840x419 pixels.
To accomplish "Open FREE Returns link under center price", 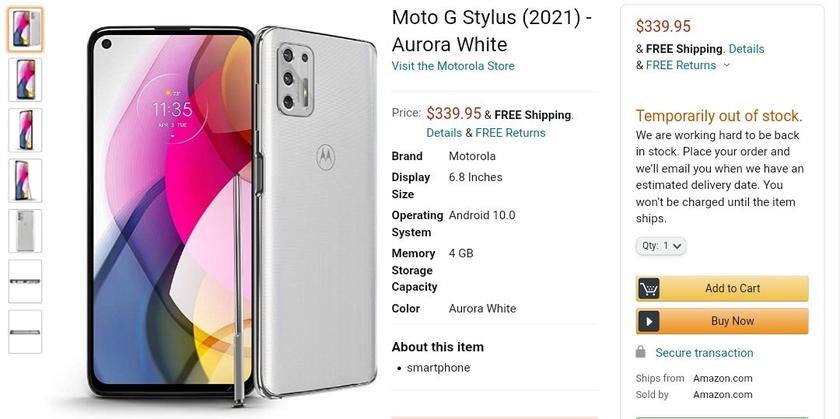I will pyautogui.click(x=511, y=133).
